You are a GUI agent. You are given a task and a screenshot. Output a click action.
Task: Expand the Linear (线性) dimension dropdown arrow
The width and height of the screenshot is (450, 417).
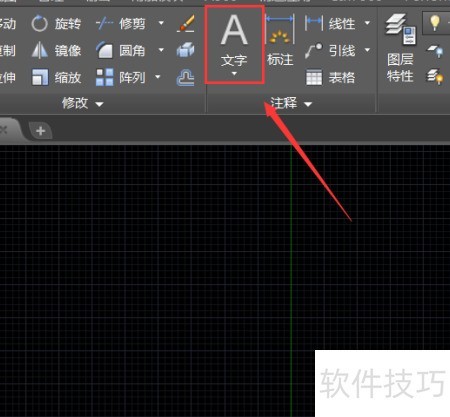click(x=367, y=23)
